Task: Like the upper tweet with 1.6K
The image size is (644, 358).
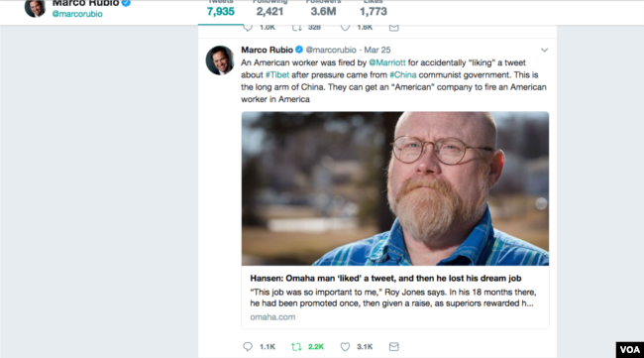Action: [345, 28]
